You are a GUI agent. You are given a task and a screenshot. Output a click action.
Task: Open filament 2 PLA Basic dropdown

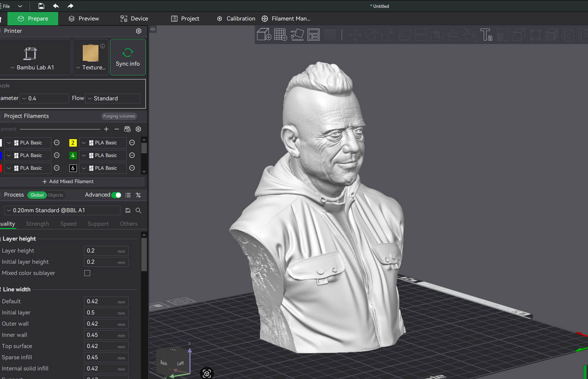pos(103,143)
